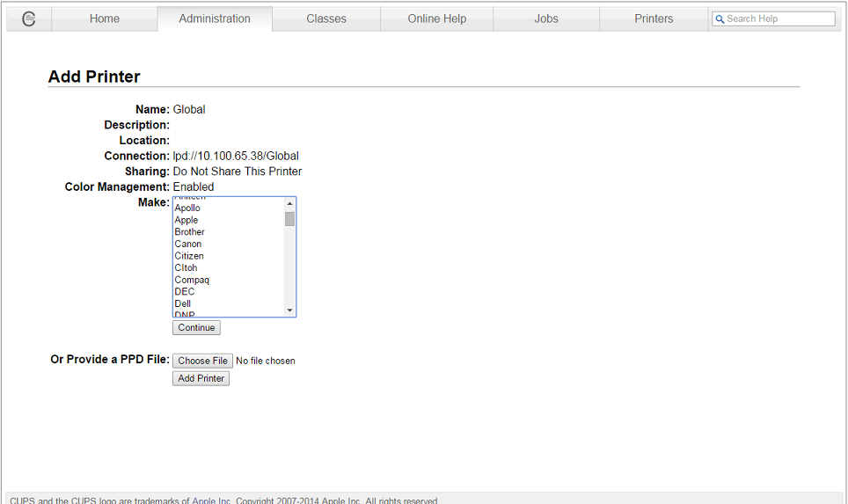Click the Add Printer button
The image size is (848, 504).
point(201,378)
